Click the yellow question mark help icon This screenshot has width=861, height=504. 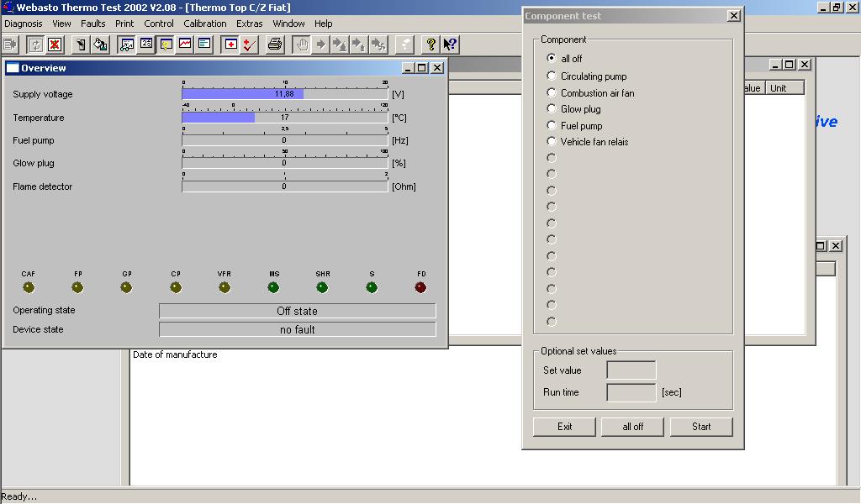[430, 45]
